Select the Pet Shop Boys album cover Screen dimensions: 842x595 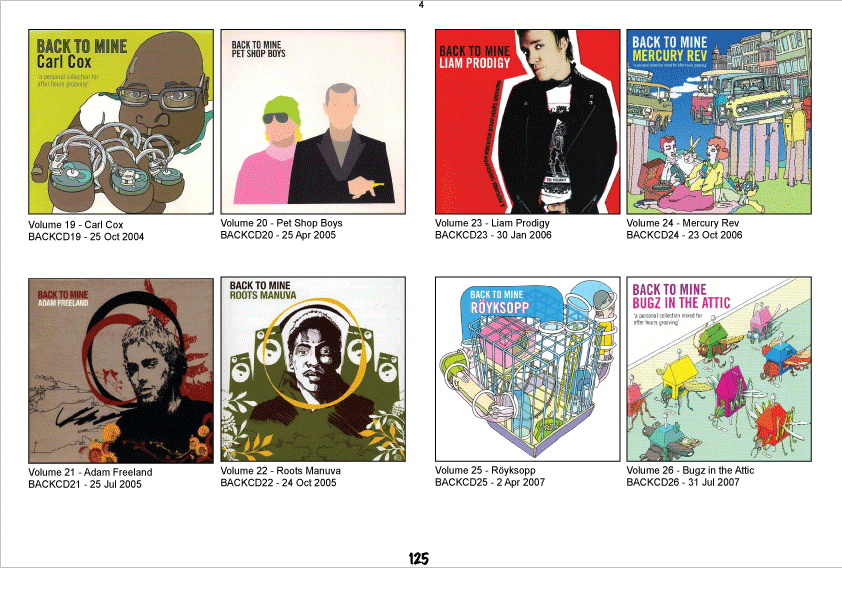tap(313, 122)
